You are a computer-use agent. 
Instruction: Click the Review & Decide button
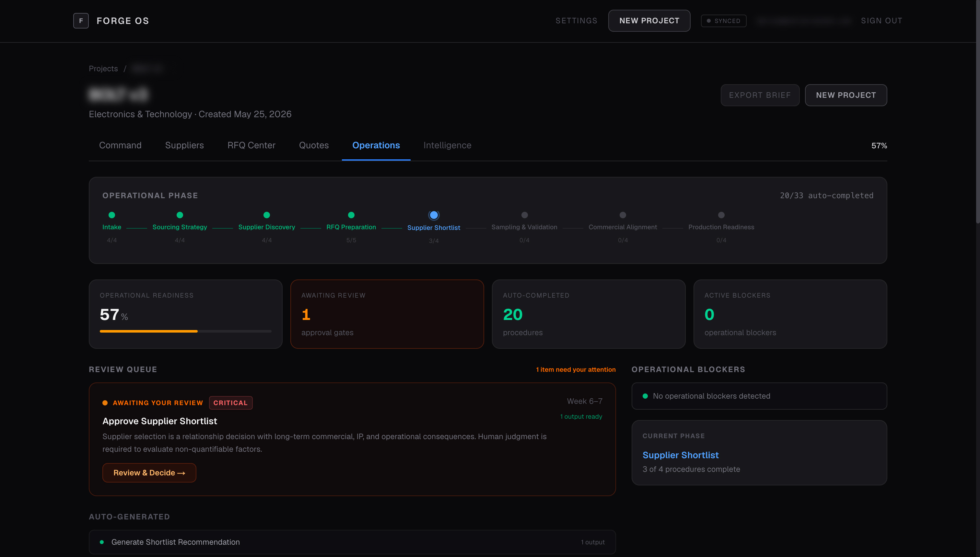[x=149, y=473]
